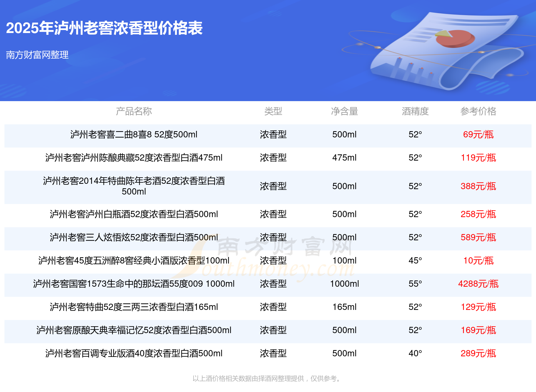This screenshot has width=536, height=392.
Task: Click the title 2025年泸州老窖浓香型价格表
Action: (x=104, y=28)
